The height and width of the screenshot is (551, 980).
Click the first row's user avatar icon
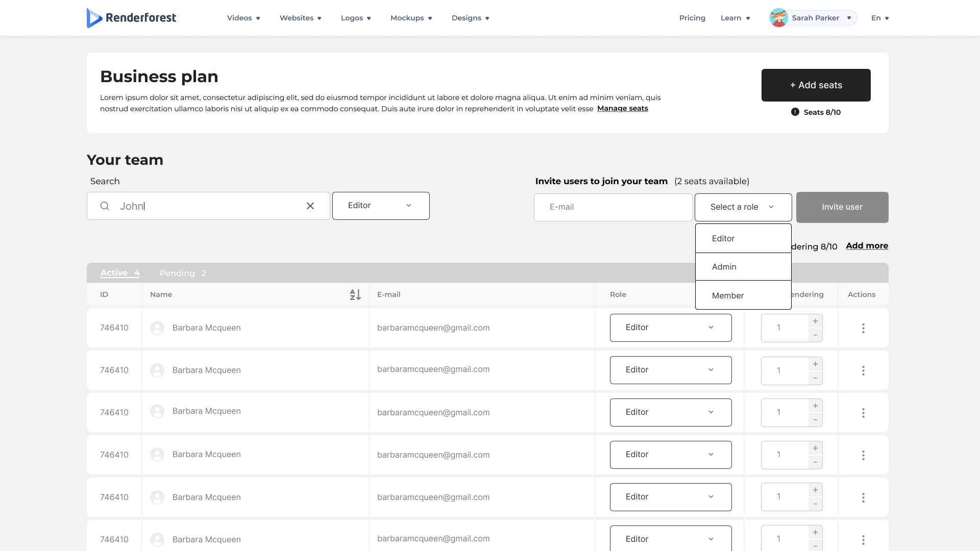(x=157, y=328)
